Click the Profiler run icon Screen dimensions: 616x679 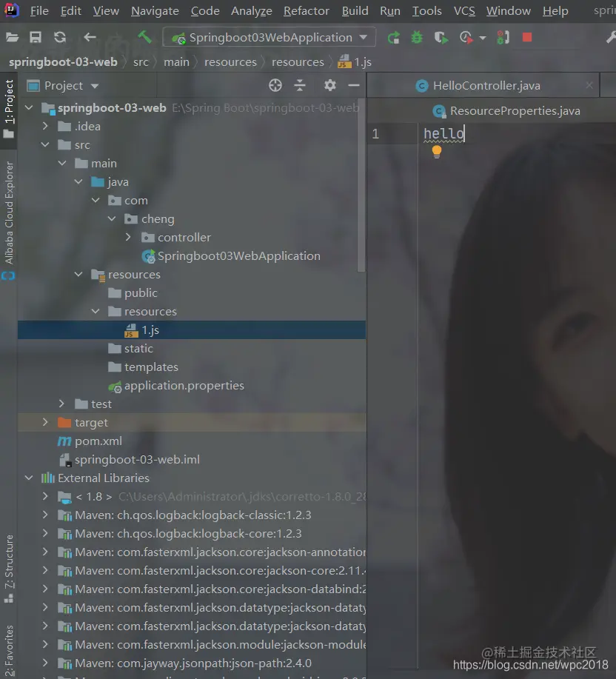466,38
